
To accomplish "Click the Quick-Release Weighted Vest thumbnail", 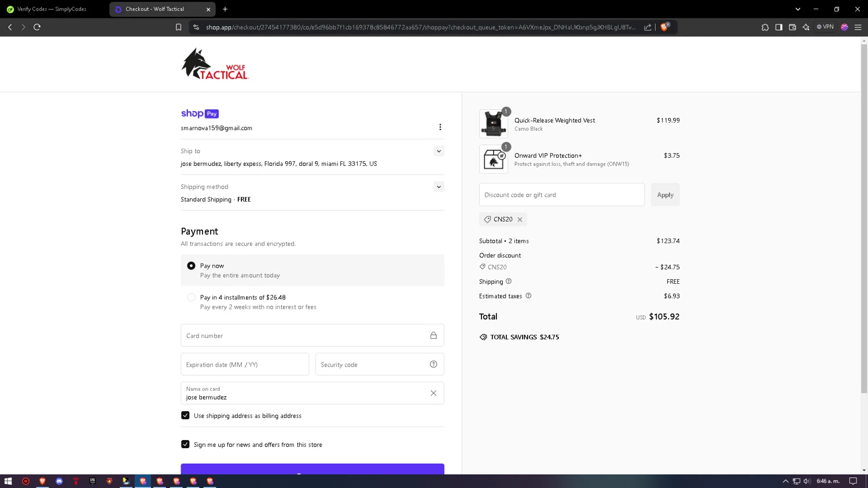I will point(494,124).
